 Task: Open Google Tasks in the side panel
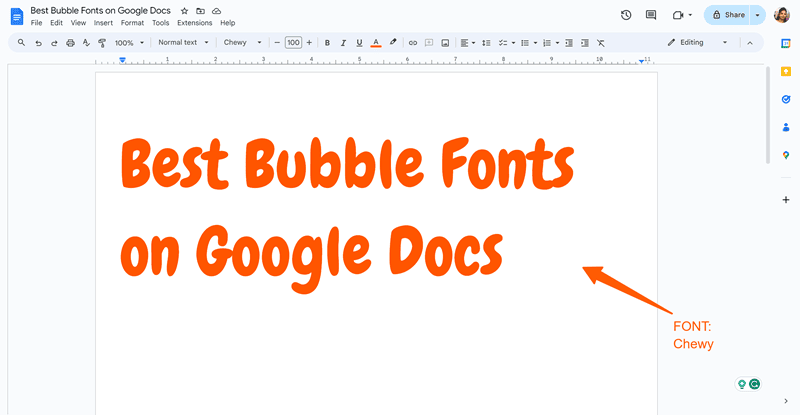[x=786, y=99]
